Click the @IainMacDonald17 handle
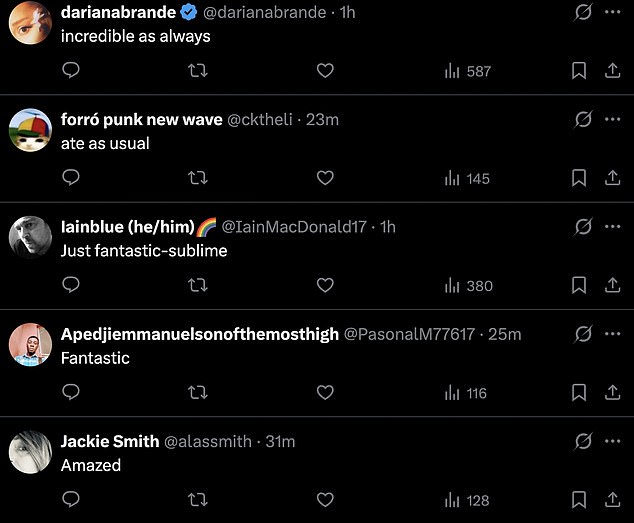The image size is (634, 523). [x=287, y=227]
